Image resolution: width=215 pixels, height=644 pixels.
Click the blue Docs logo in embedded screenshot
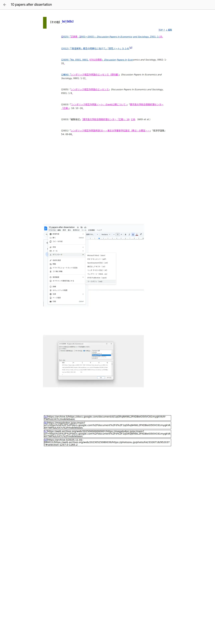tap(46, 228)
